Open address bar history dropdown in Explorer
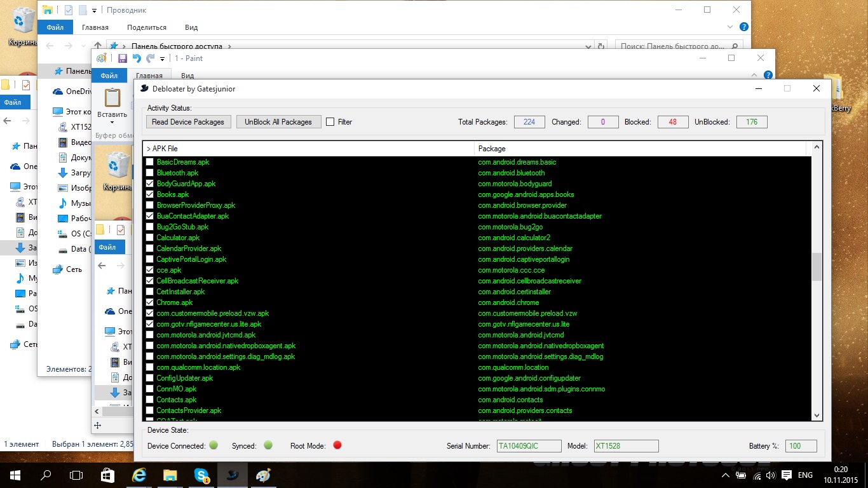The height and width of the screenshot is (488, 868). point(590,46)
